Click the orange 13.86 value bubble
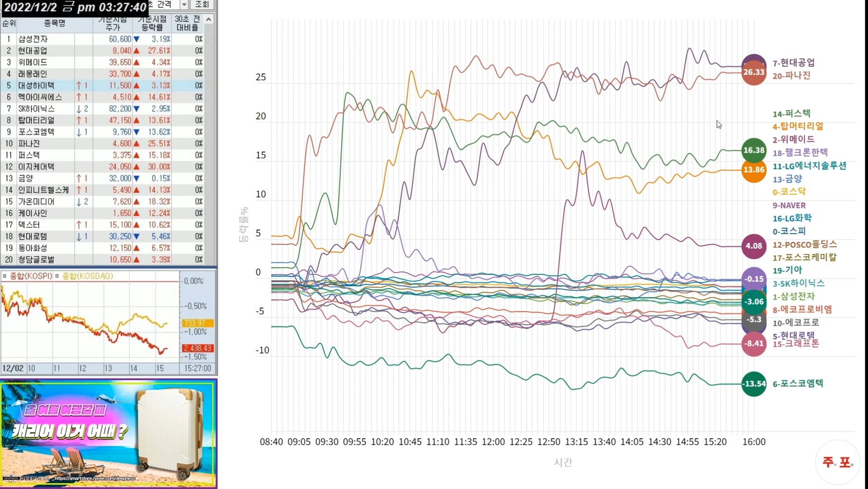868x489 pixels. tap(754, 170)
